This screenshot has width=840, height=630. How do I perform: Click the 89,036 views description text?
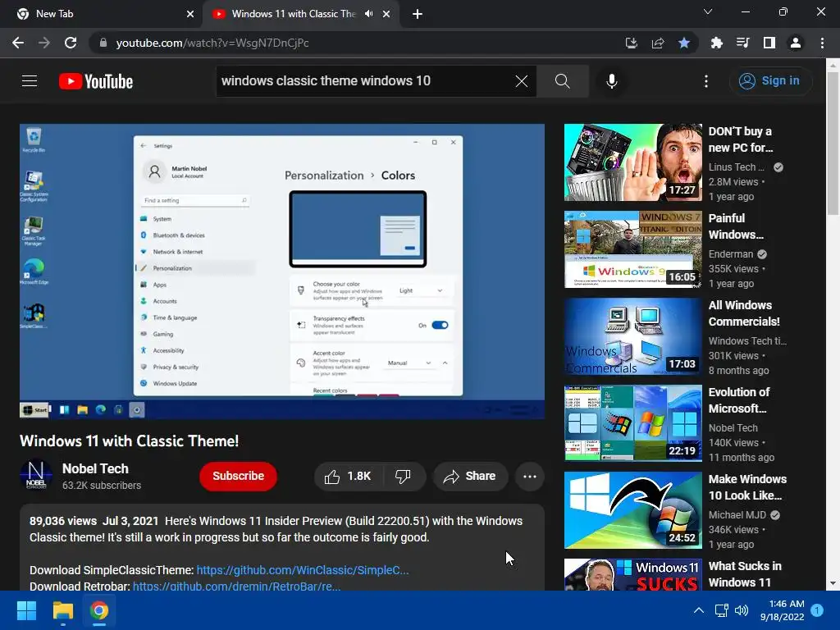click(x=63, y=521)
